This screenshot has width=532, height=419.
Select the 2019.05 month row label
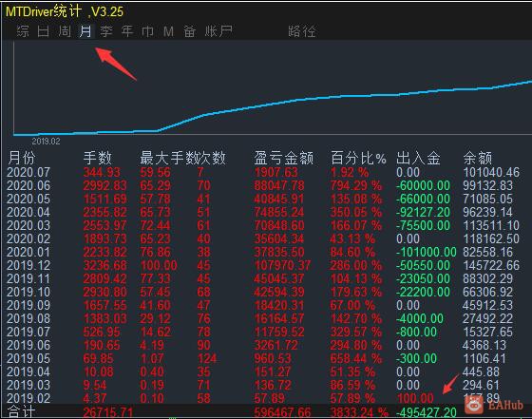coord(28,358)
